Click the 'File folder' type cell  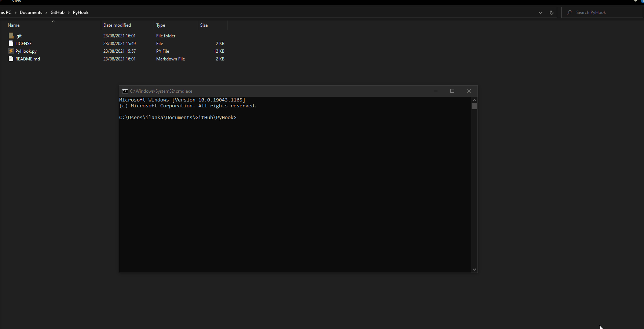pyautogui.click(x=166, y=36)
